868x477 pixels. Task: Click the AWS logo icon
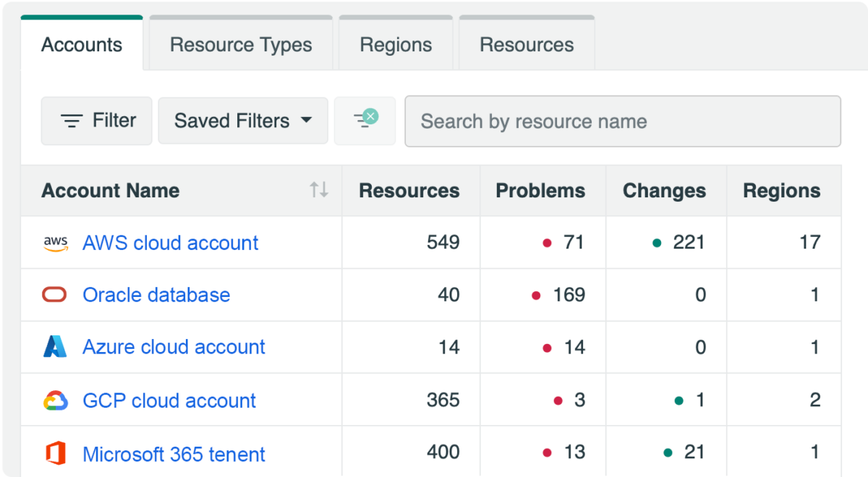(x=56, y=243)
